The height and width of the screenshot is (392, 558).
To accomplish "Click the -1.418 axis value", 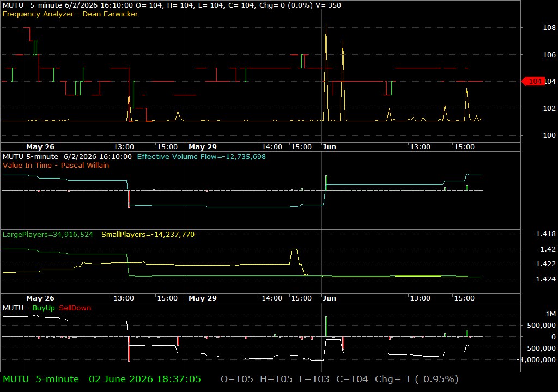I will point(544,234).
